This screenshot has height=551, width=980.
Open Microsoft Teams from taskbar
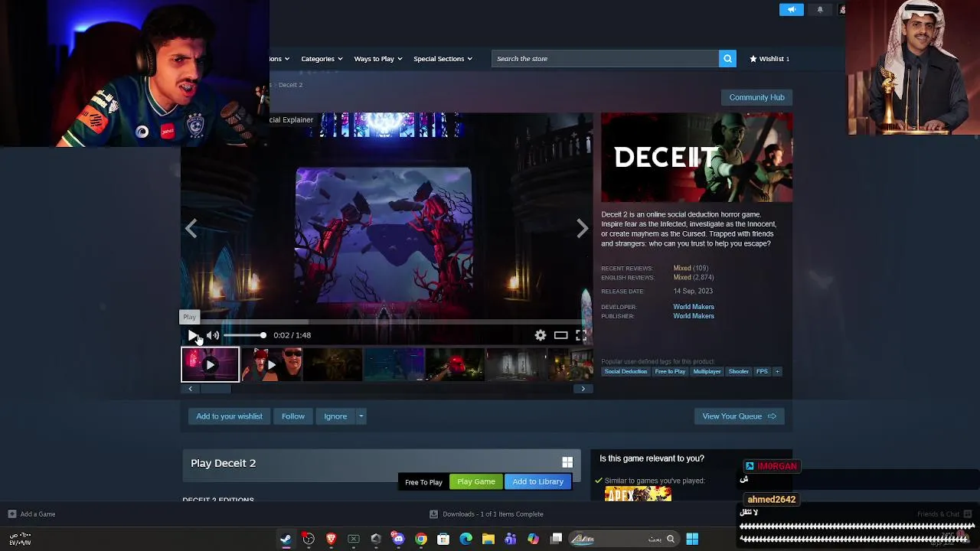click(511, 539)
